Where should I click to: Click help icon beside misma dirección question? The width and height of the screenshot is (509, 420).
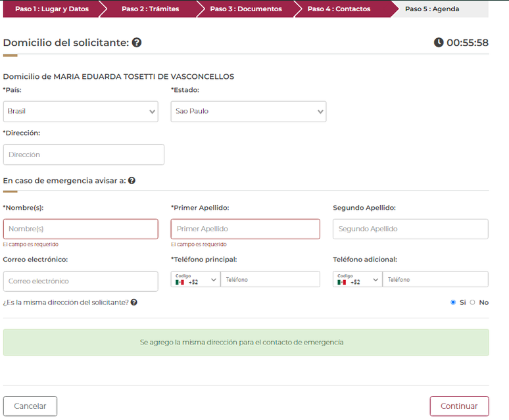(x=134, y=302)
